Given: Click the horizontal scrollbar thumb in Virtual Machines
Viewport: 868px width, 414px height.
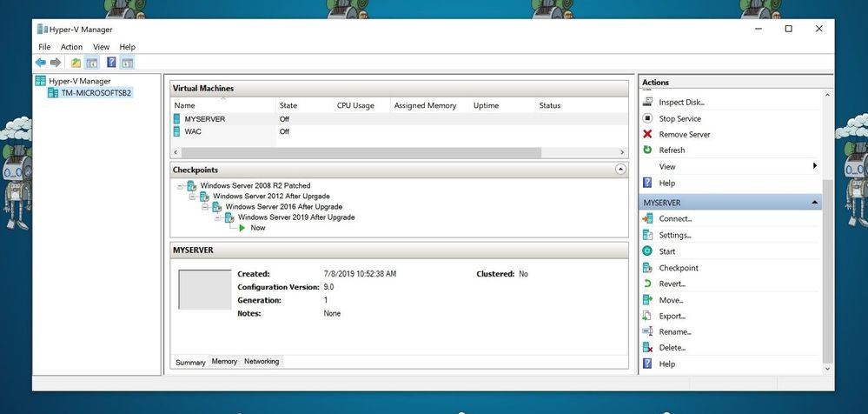Looking at the screenshot, I should 361,152.
